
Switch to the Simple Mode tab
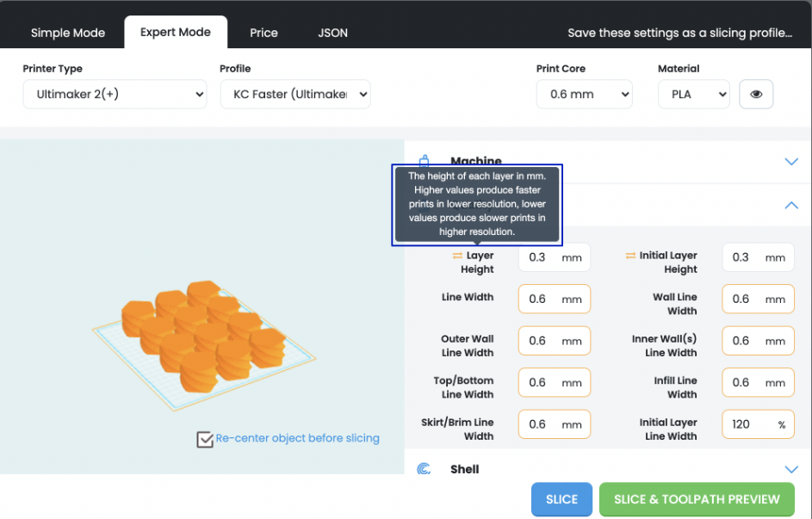[x=68, y=33]
